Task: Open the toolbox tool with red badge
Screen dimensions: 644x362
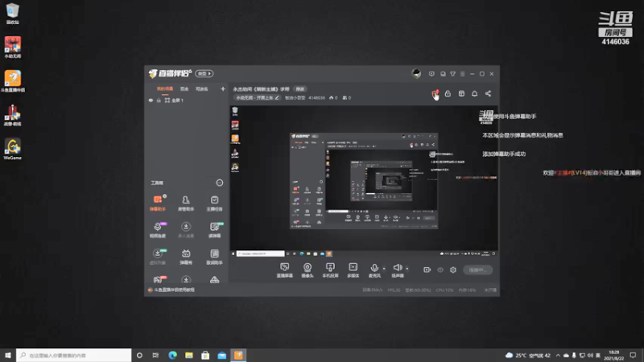Action: point(158,279)
